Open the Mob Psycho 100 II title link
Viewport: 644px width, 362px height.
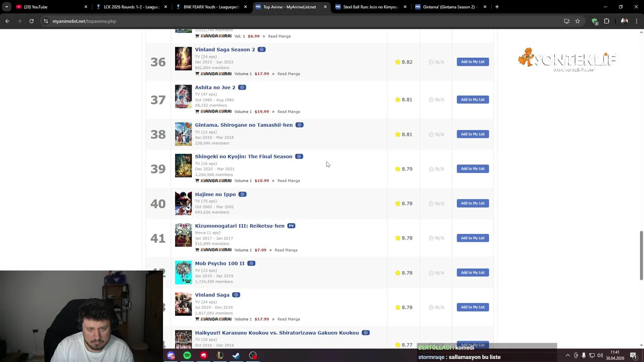219,263
